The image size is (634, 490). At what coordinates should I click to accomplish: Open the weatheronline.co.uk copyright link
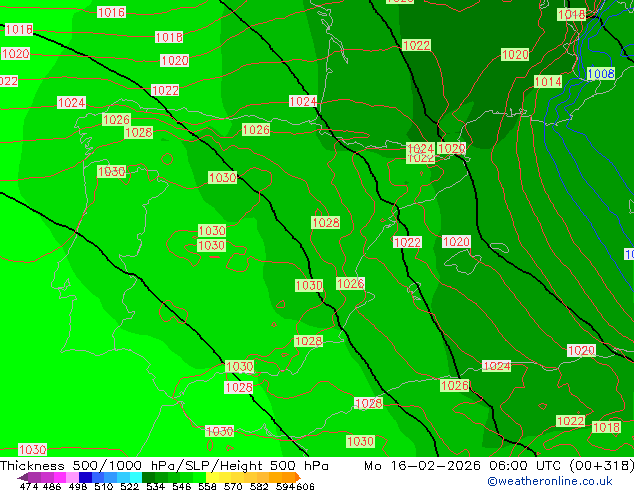coord(550,481)
